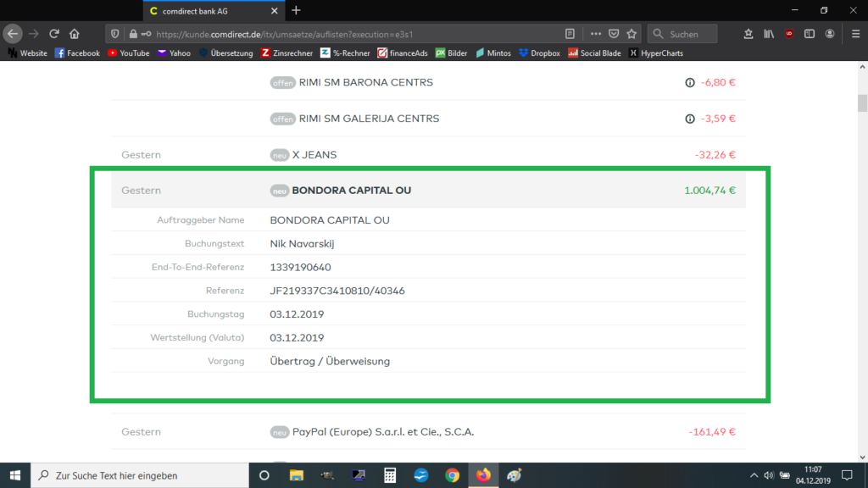
Task: Open a new browser tab
Action: coord(296,10)
